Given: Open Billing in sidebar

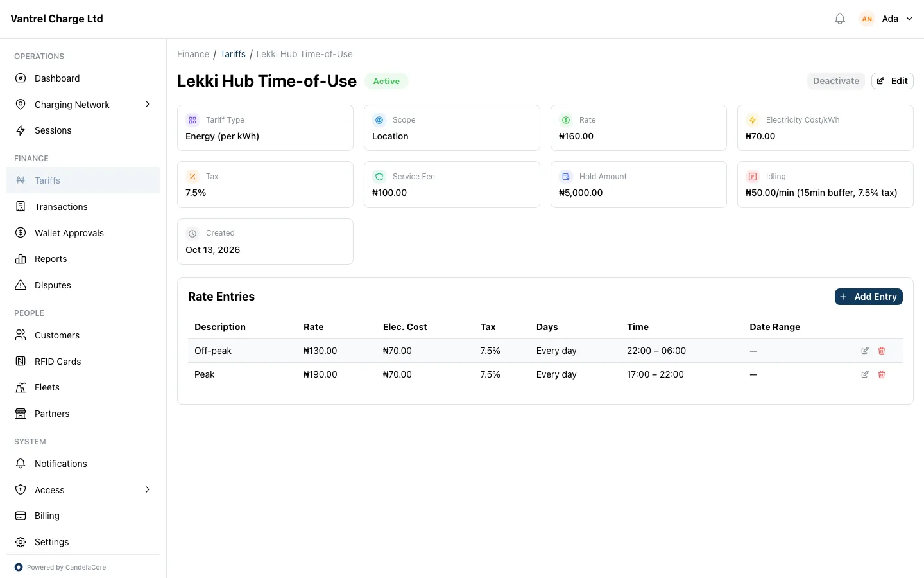Looking at the screenshot, I should click(x=83, y=516).
